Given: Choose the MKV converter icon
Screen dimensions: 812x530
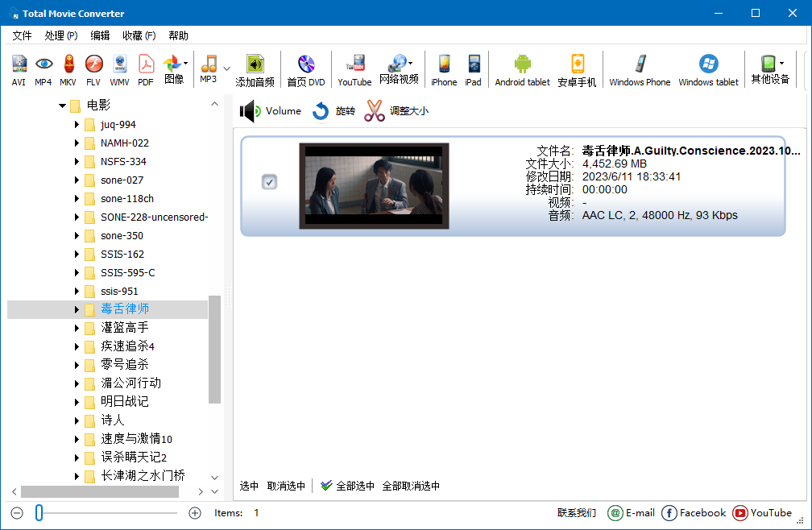Looking at the screenshot, I should point(69,68).
